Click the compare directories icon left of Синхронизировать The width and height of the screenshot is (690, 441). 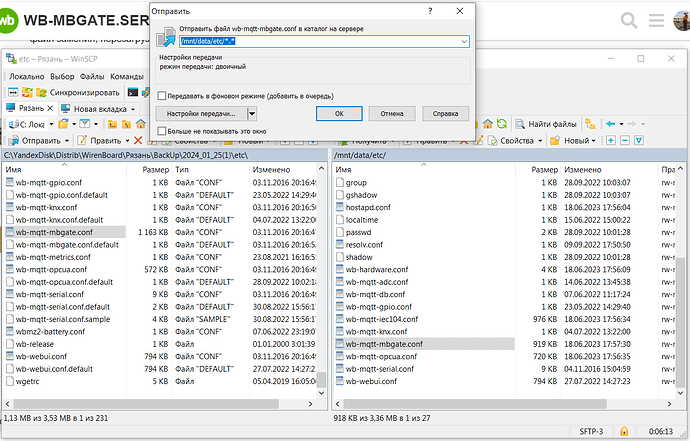[27, 92]
